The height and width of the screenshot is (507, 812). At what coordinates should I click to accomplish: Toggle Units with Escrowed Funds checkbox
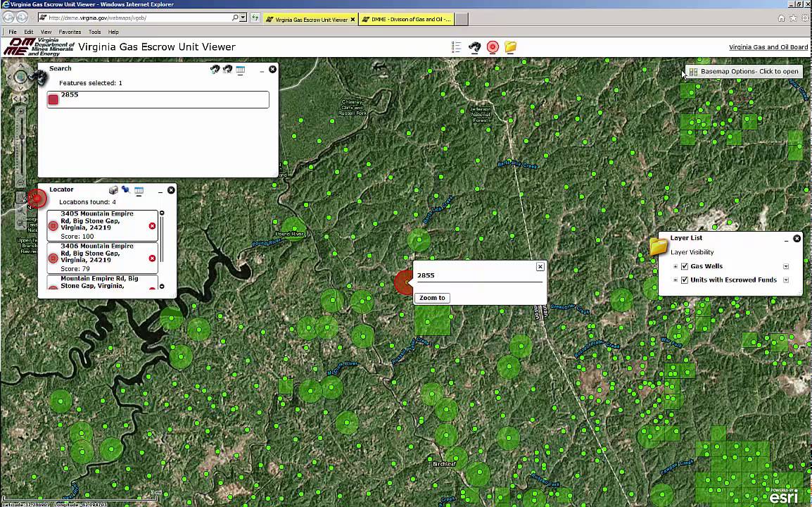coord(685,280)
